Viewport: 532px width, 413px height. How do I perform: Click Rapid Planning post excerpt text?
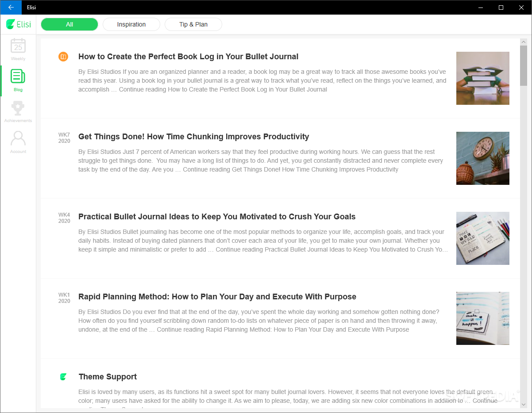point(259,321)
